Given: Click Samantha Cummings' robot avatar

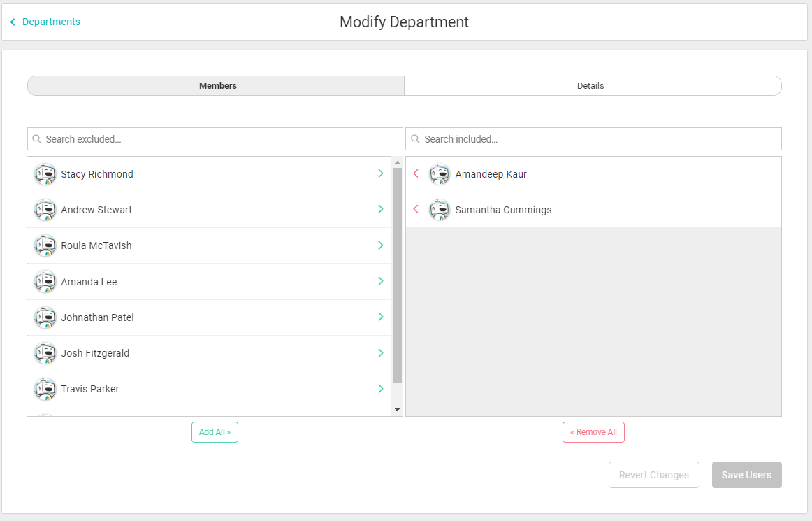Looking at the screenshot, I should (x=439, y=210).
